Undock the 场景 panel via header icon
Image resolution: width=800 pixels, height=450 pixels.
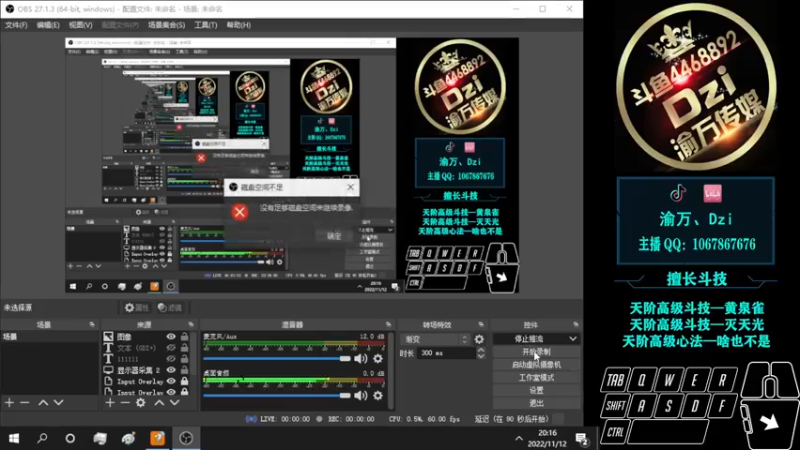click(92, 324)
